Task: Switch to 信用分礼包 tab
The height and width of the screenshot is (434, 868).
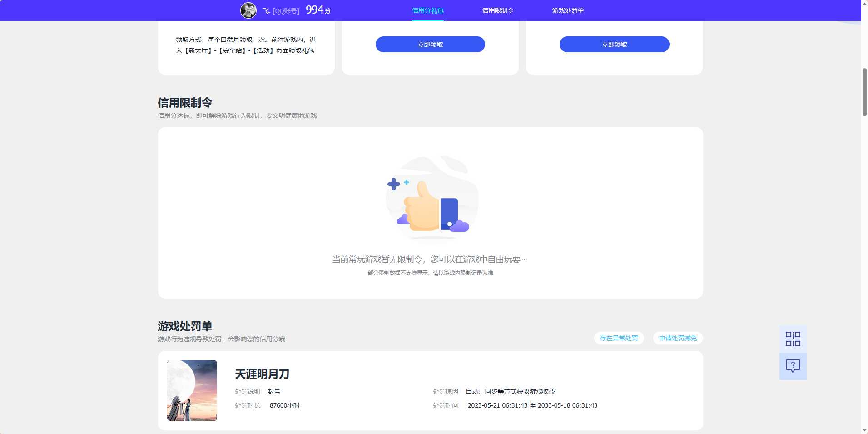Action: tap(427, 10)
